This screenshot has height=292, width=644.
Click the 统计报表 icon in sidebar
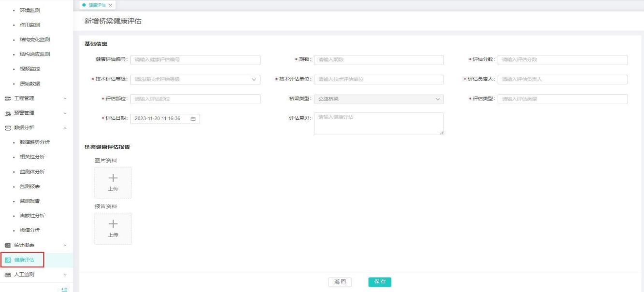coord(7,245)
